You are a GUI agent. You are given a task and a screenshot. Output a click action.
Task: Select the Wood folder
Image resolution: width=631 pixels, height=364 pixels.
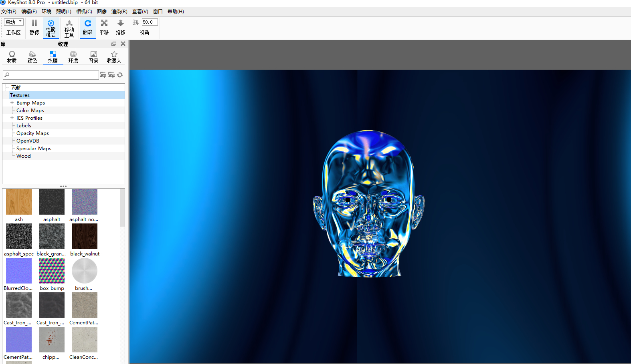(x=23, y=156)
